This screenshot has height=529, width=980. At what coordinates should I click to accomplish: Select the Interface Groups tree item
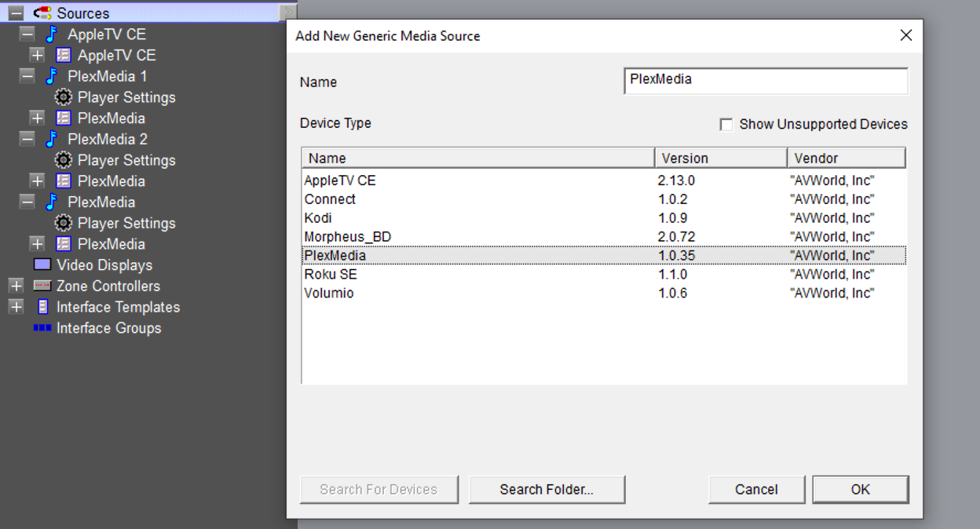point(108,328)
